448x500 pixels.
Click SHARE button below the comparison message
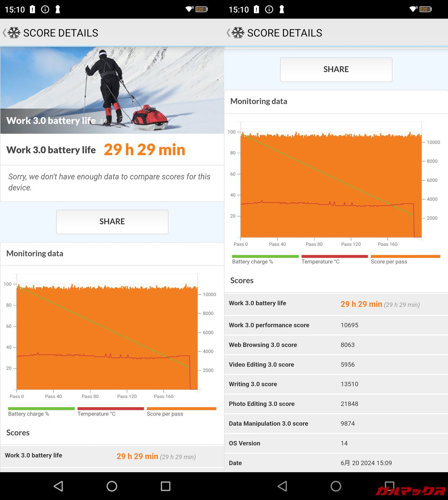pos(112,221)
